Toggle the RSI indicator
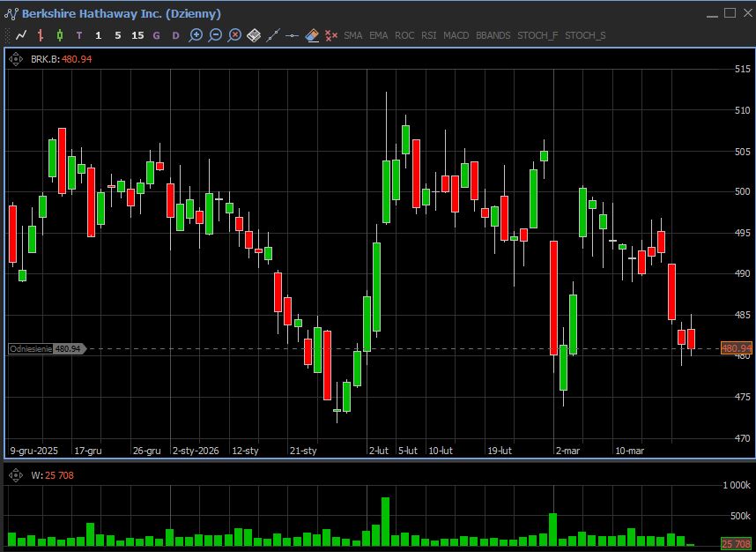 [x=429, y=35]
